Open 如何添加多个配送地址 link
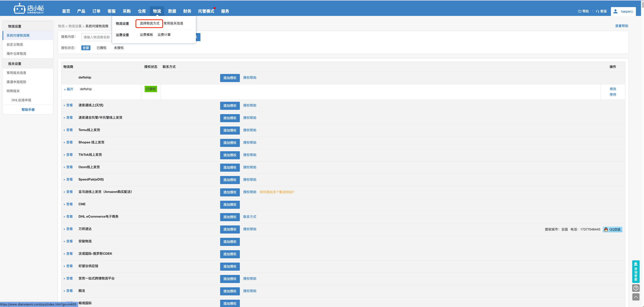 (x=277, y=192)
